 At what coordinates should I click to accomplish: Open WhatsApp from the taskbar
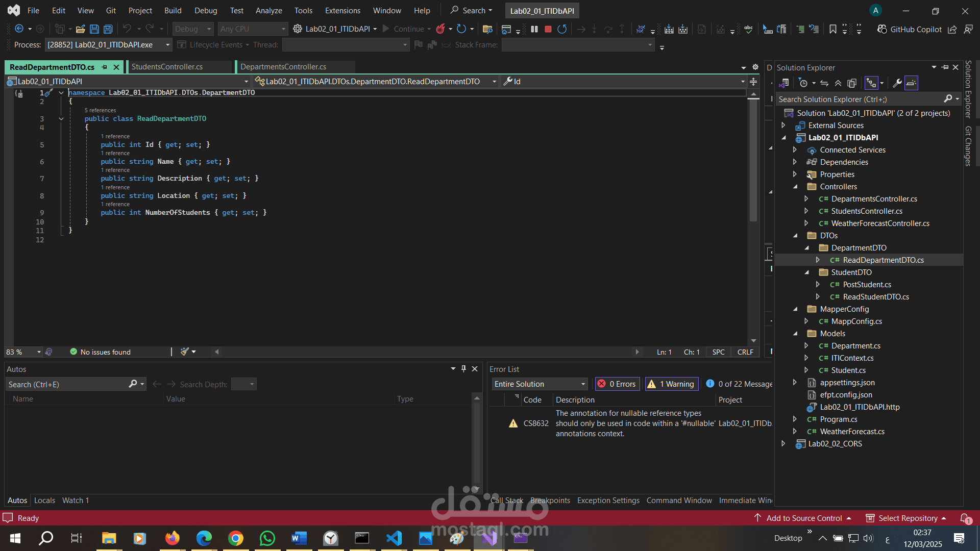[267, 538]
